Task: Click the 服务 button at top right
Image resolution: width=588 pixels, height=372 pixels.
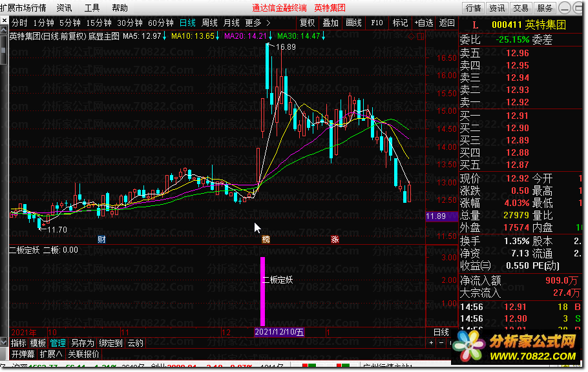Action: pyautogui.click(x=545, y=8)
